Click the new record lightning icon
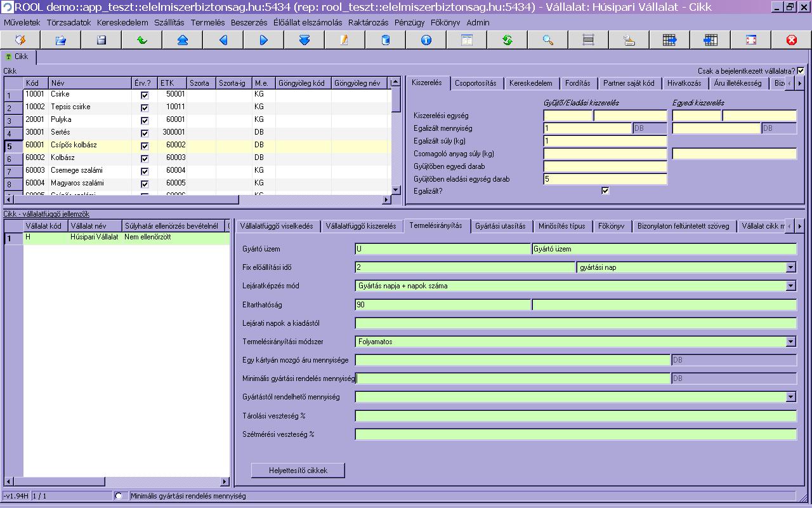This screenshot has width=812, height=508. (x=20, y=40)
